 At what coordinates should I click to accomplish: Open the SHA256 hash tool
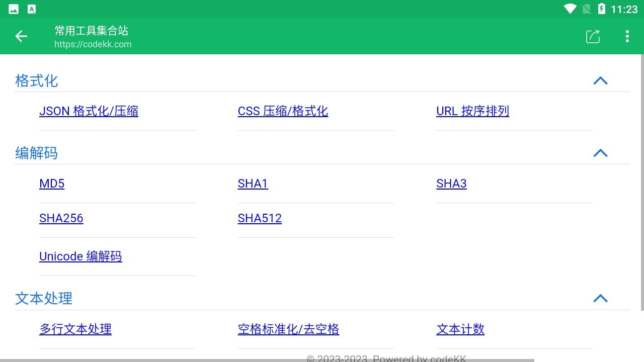coord(61,218)
